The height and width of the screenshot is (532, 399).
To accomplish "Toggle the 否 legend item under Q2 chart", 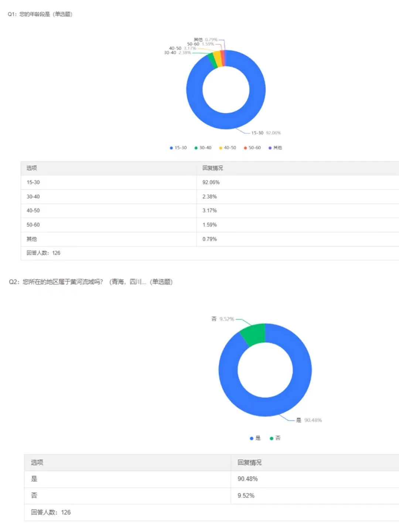I will point(275,438).
